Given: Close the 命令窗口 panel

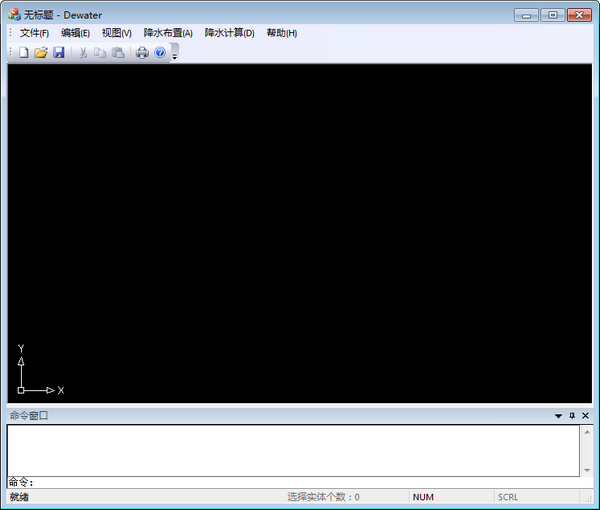Looking at the screenshot, I should click(x=586, y=415).
